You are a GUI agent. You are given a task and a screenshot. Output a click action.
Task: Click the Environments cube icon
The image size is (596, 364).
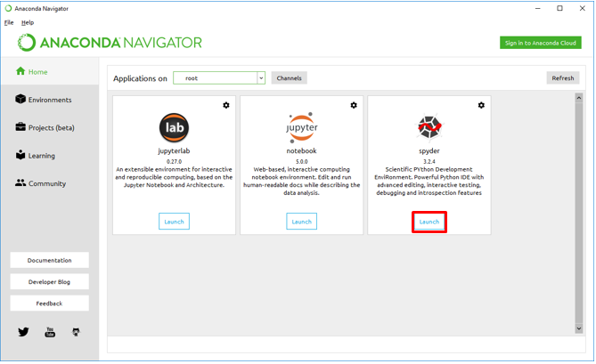pos(20,99)
